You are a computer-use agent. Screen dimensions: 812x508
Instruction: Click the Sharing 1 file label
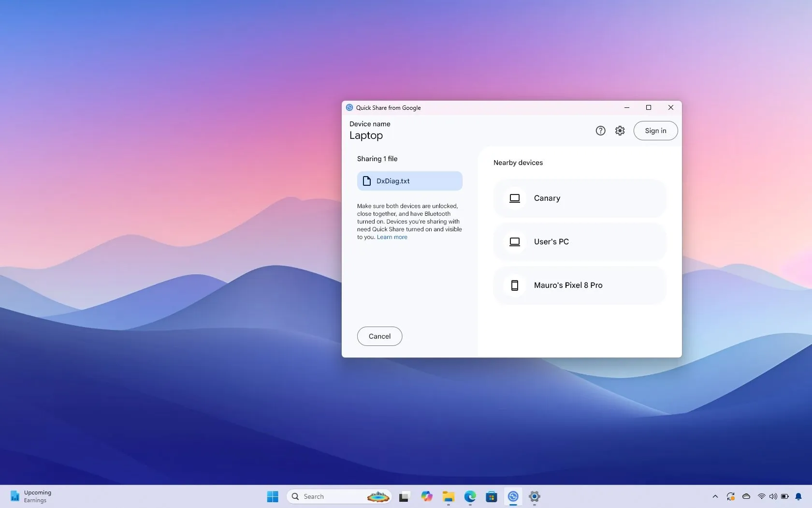tap(377, 159)
